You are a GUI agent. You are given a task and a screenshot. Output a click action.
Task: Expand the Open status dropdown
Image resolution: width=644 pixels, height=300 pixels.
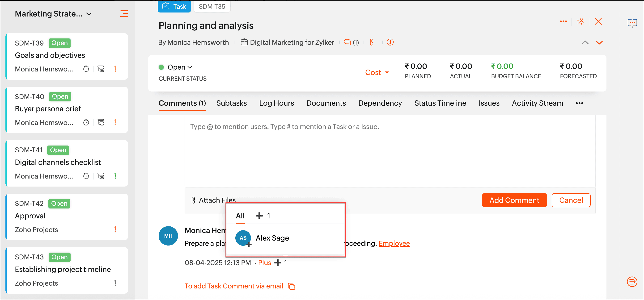(179, 67)
